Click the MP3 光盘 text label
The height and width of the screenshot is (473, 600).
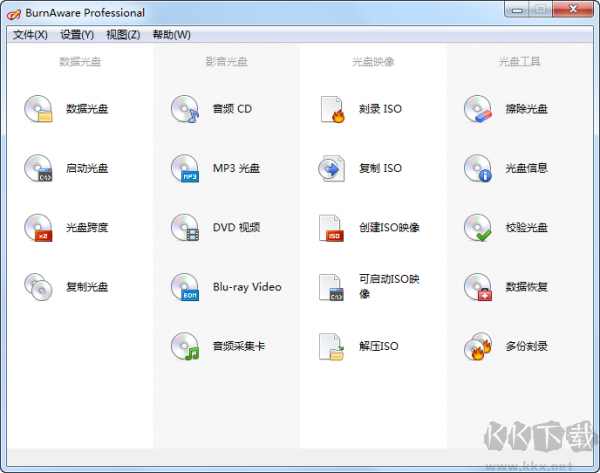[x=236, y=168]
